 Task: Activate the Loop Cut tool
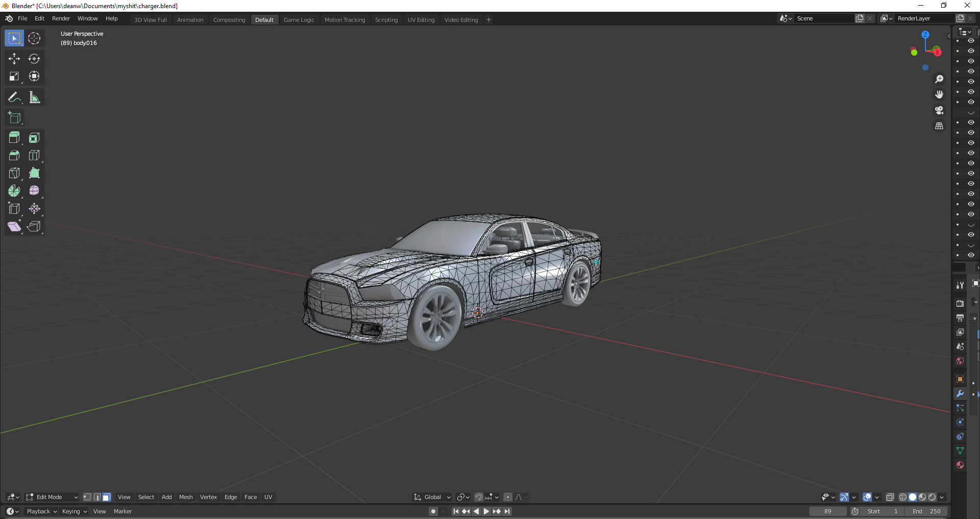(x=34, y=155)
